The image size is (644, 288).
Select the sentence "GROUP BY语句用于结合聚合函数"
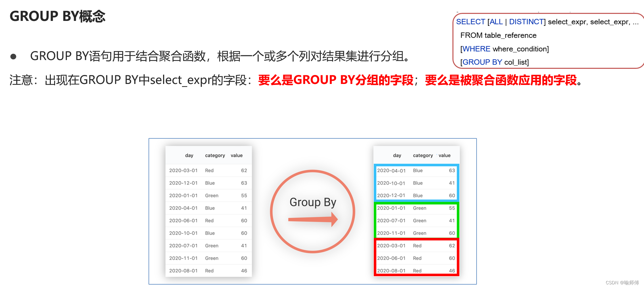tap(118, 56)
